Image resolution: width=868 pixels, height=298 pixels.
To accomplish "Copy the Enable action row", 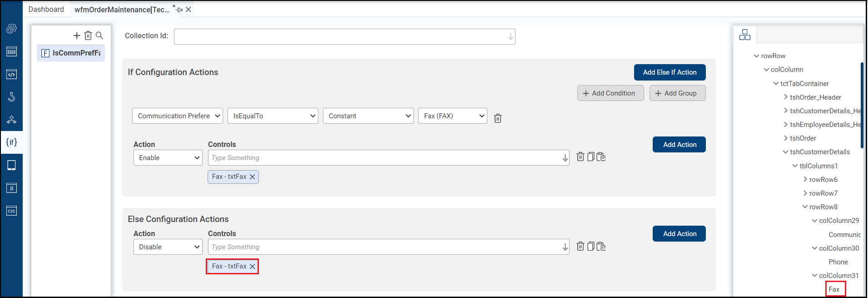I will (590, 157).
